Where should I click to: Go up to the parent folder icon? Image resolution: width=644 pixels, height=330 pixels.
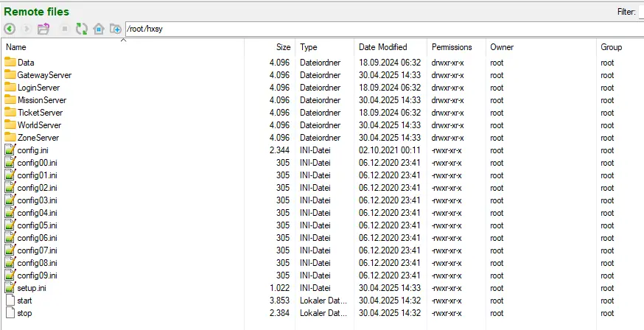click(43, 29)
